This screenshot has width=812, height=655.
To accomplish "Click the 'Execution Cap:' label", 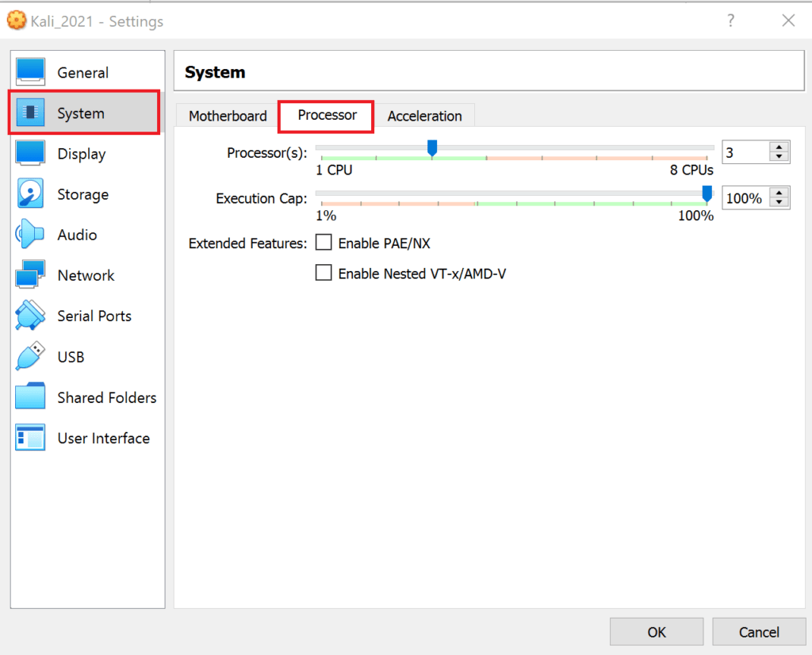I will (x=262, y=198).
